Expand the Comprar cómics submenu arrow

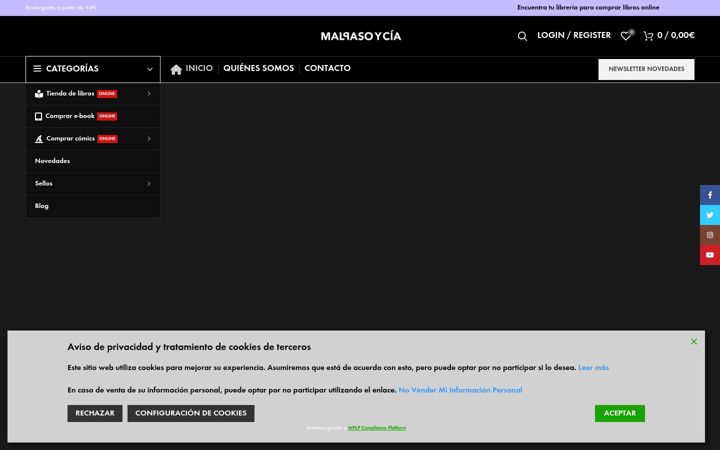149,139
